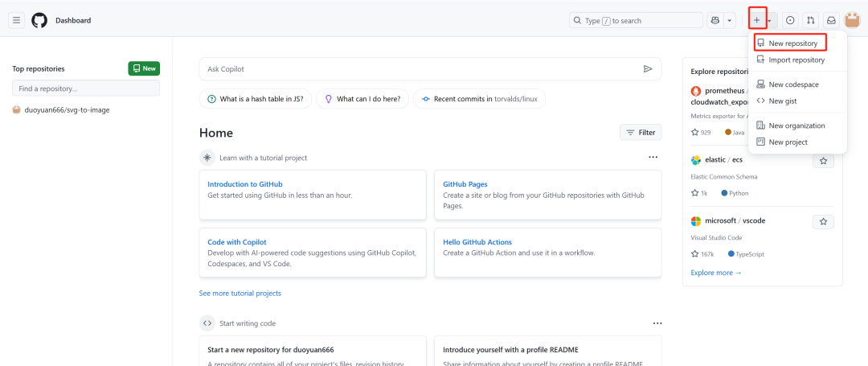Click the Learn with a tutorial project icon
This screenshot has height=366, width=868.
[x=207, y=158]
